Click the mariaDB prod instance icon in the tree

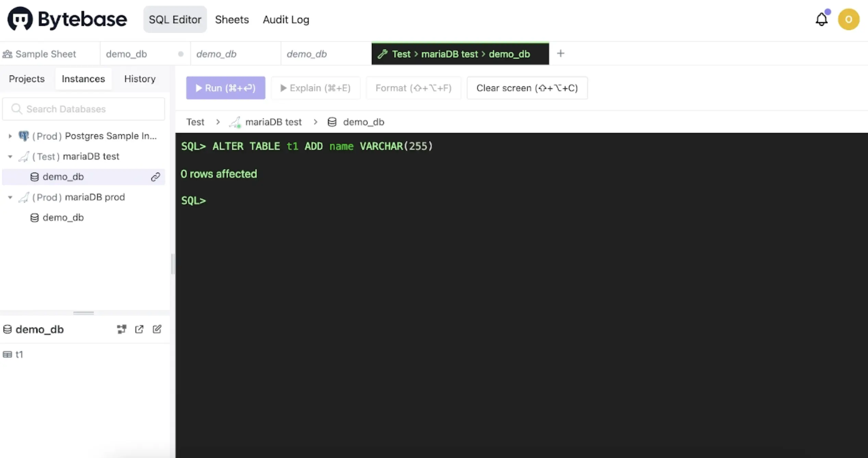24,197
